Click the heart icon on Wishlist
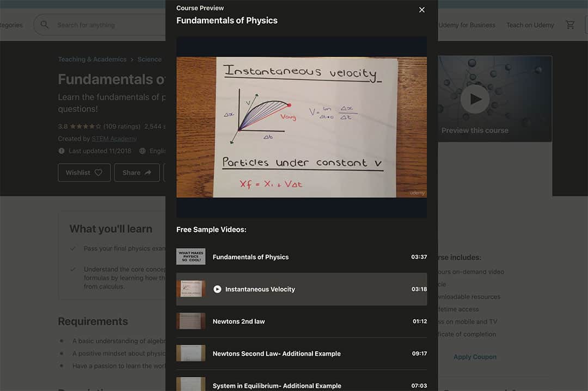This screenshot has height=391, width=588. pyautogui.click(x=98, y=172)
